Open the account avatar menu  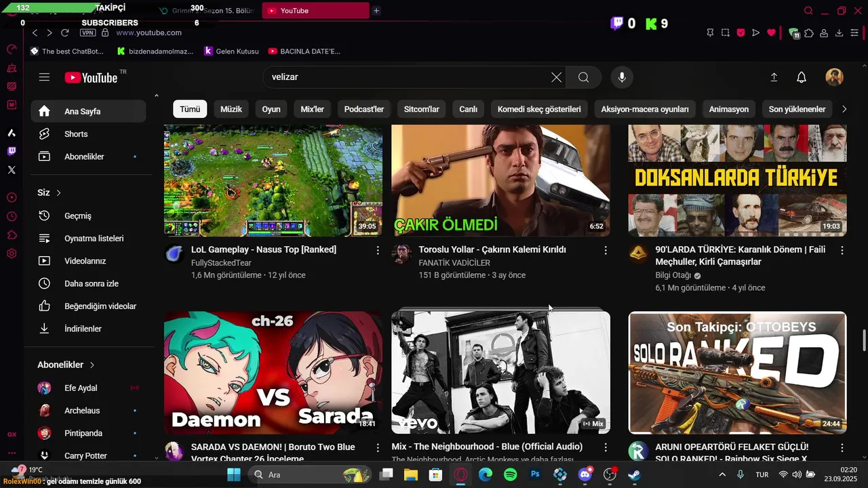coord(834,77)
